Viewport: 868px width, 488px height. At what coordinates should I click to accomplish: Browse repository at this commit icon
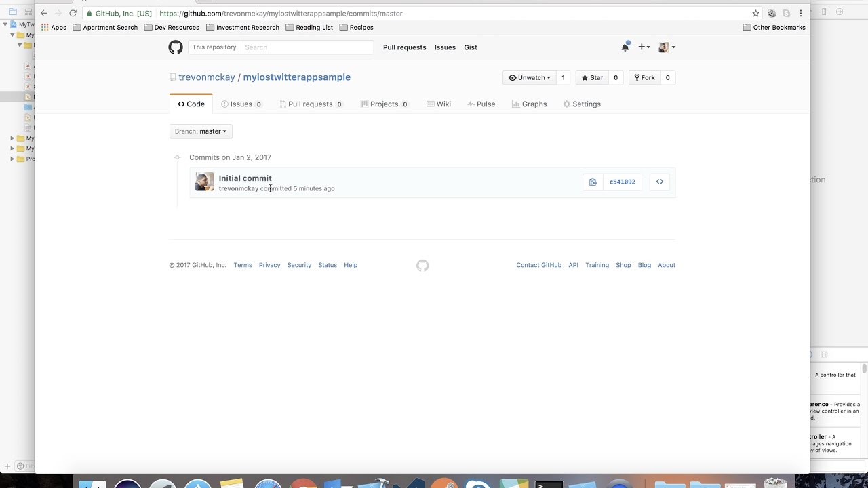[659, 182]
